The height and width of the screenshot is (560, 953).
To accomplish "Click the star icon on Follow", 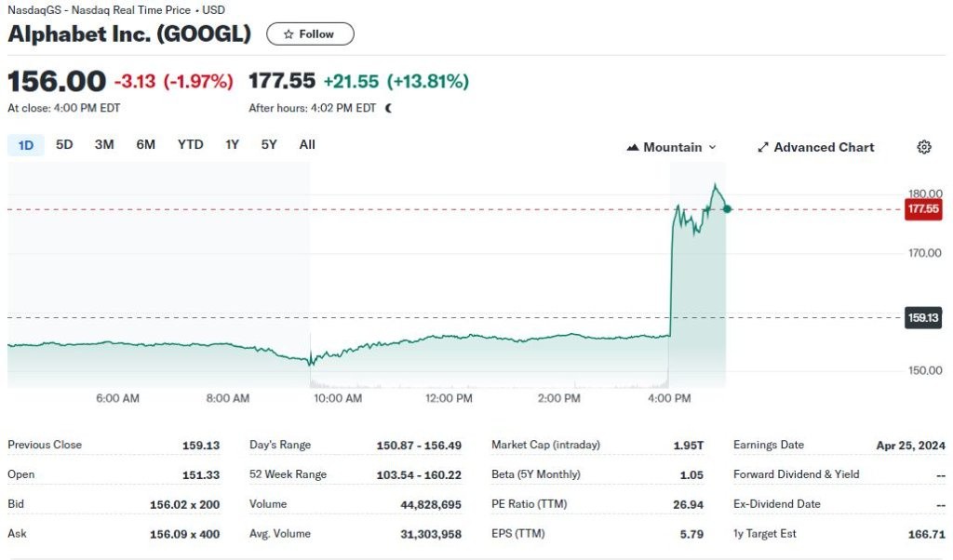I will pos(289,34).
